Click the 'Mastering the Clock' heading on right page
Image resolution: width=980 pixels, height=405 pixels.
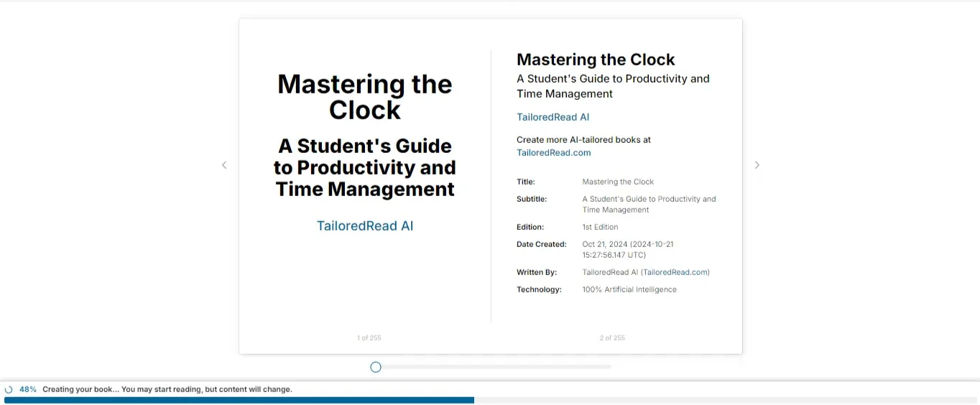[596, 60]
